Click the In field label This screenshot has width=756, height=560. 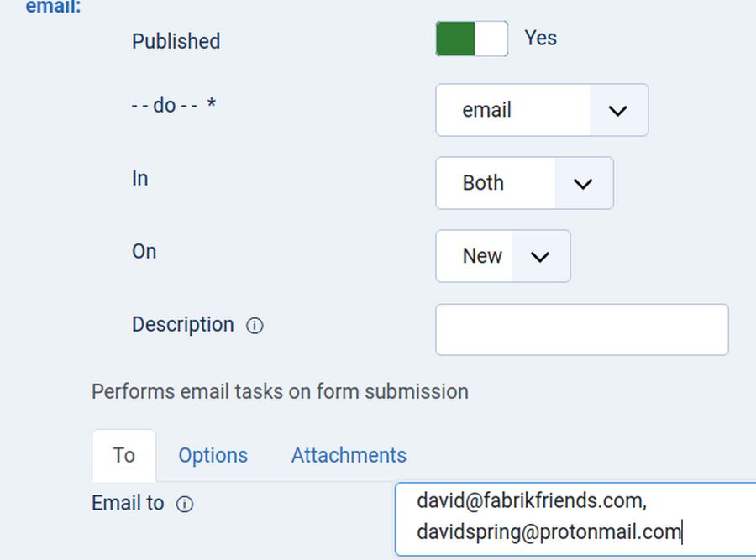pos(139,178)
